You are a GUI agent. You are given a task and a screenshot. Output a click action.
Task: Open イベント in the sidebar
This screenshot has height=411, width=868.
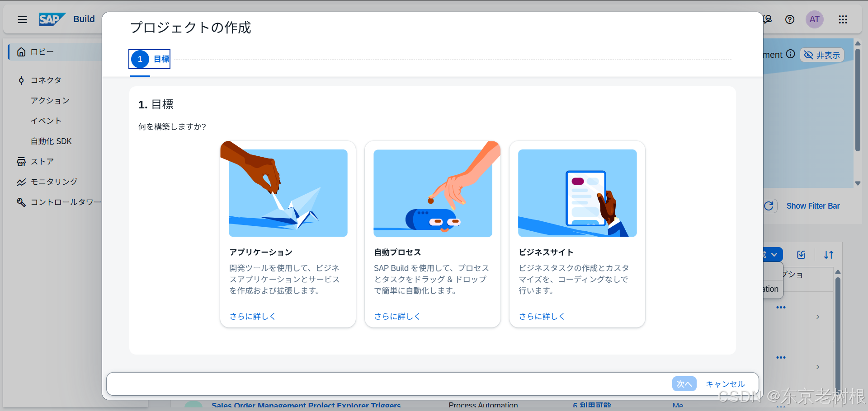click(46, 121)
